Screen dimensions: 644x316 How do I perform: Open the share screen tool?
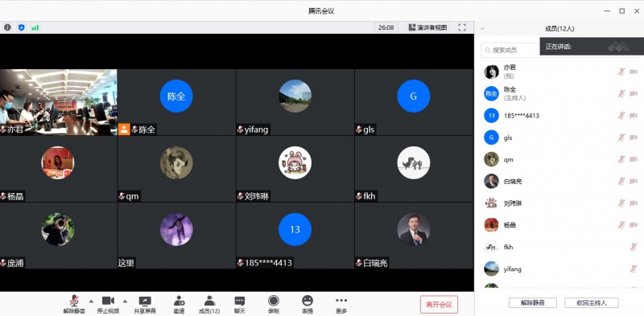pyautogui.click(x=145, y=305)
